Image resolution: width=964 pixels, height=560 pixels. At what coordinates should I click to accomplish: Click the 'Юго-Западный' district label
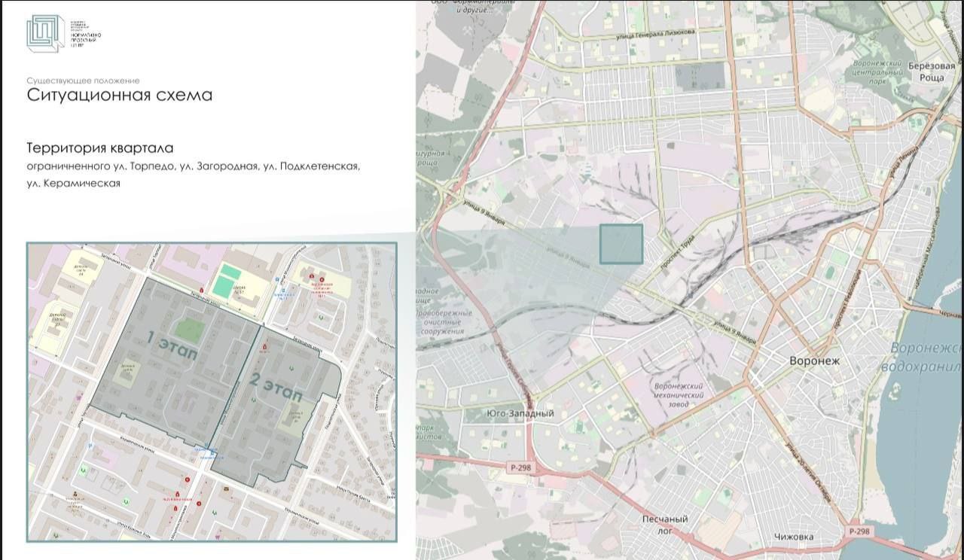520,413
